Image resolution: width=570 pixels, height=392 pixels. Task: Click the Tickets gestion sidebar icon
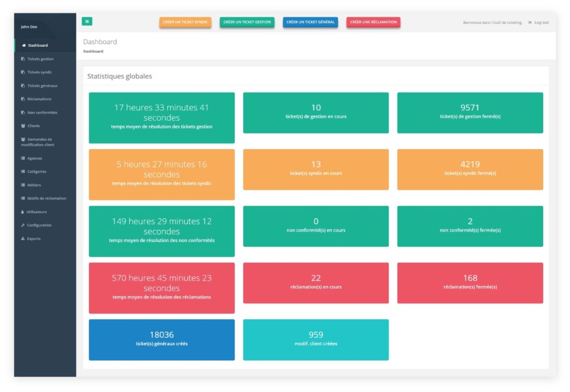(x=23, y=59)
